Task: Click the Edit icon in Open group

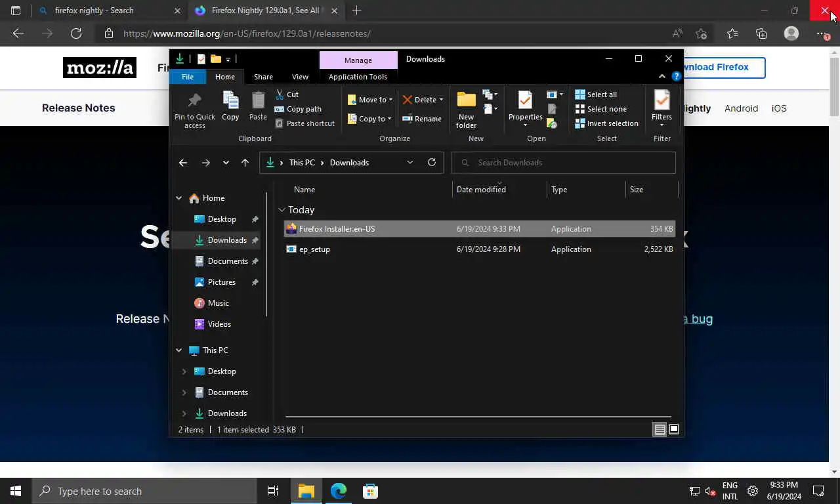Action: (552, 109)
